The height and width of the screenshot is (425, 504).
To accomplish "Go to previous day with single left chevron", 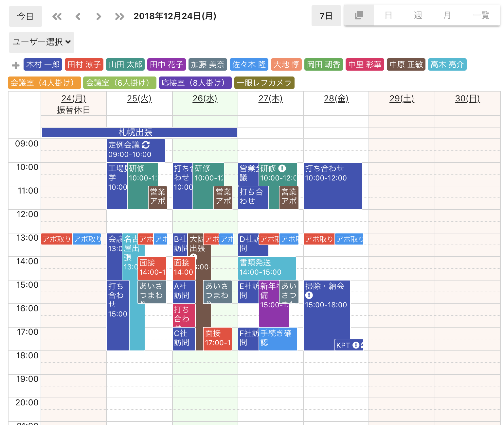I will 78,16.
